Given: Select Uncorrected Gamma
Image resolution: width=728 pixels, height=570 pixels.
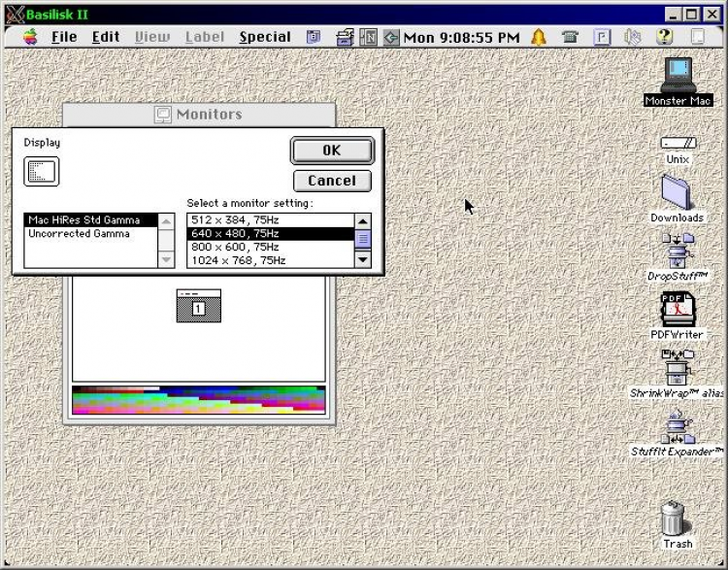Looking at the screenshot, I should coord(91,234).
